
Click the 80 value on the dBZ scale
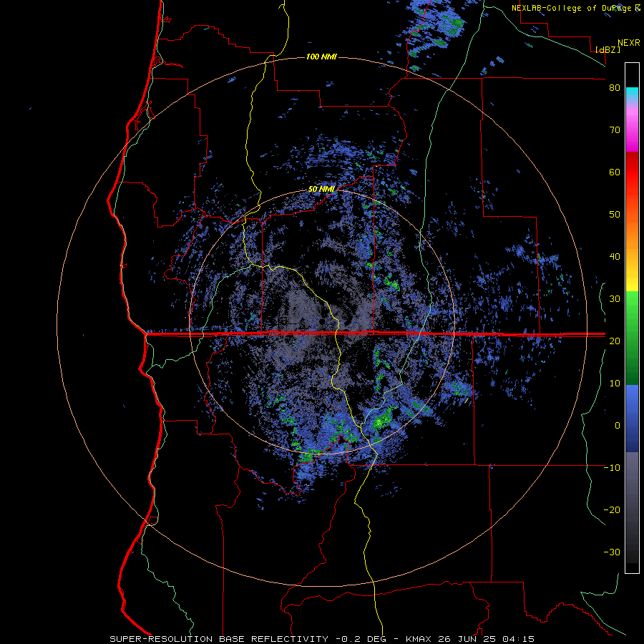[x=615, y=88]
